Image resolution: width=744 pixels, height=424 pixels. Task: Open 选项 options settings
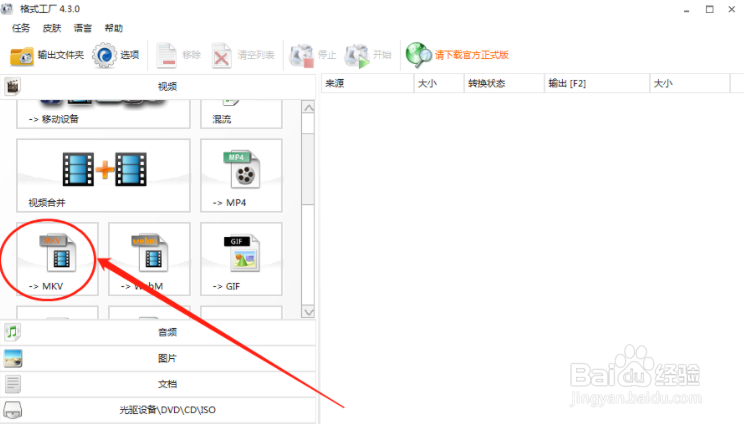pyautogui.click(x=115, y=55)
